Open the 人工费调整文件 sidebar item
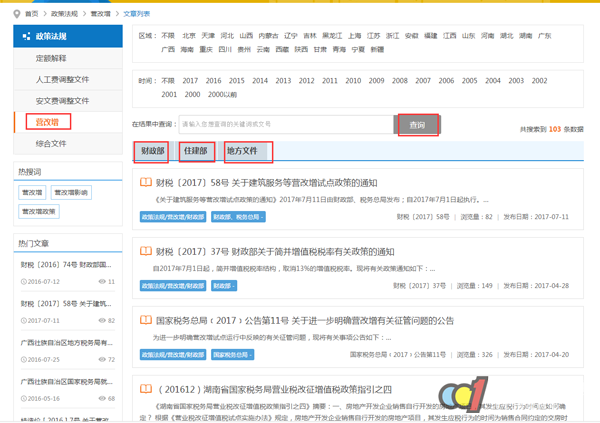This screenshot has width=600, height=423. [x=62, y=79]
